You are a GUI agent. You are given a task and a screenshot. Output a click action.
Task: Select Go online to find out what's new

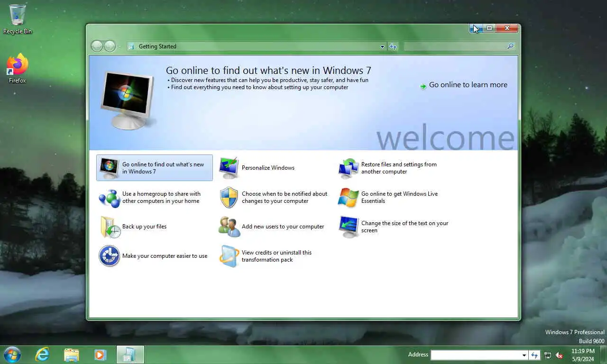click(155, 168)
